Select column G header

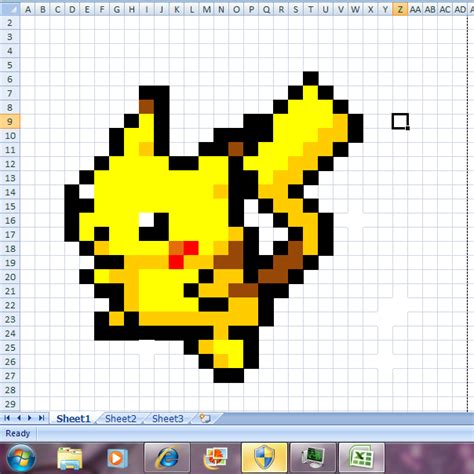click(117, 9)
